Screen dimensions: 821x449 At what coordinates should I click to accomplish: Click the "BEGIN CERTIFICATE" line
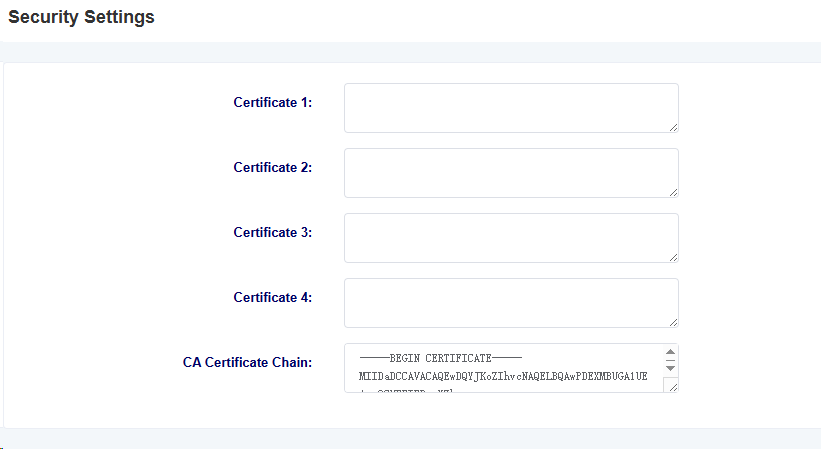point(440,358)
